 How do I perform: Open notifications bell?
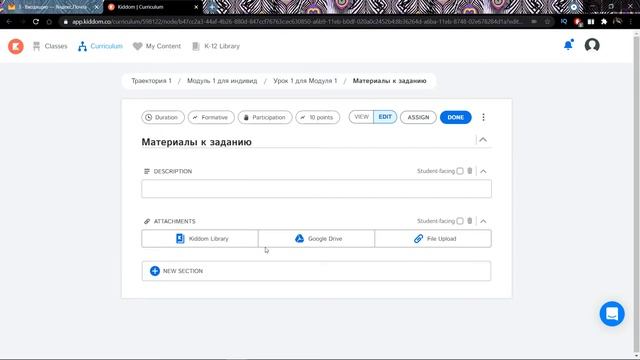568,45
